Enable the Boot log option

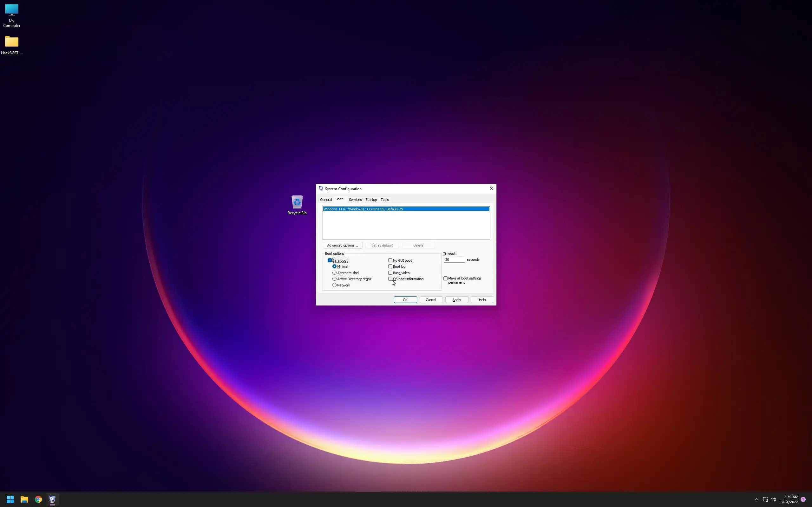[x=390, y=266]
